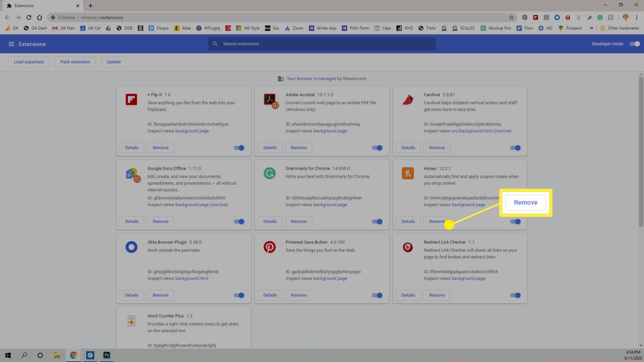Click the Grammarly toolbar extension icon

pos(600,17)
